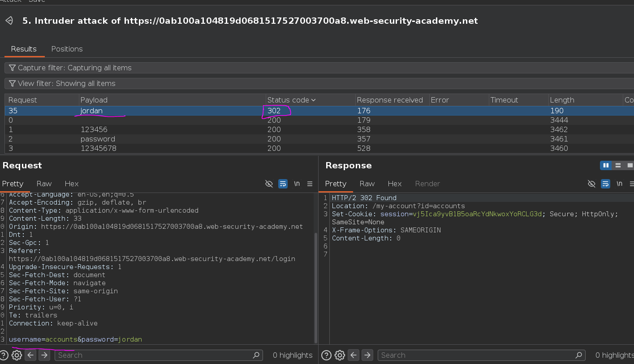Viewport: 634px width, 364px height.
Task: Click magnifier icon in Request search
Action: [256, 355]
